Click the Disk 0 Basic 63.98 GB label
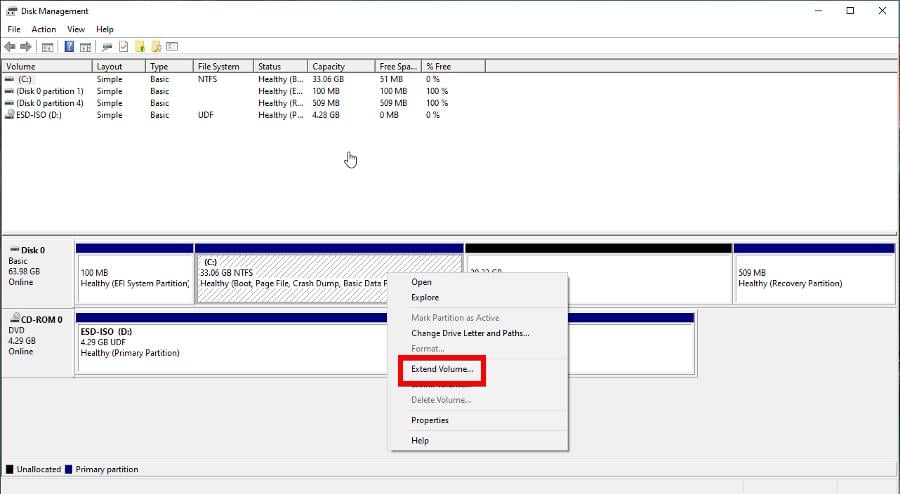 pyautogui.click(x=38, y=274)
